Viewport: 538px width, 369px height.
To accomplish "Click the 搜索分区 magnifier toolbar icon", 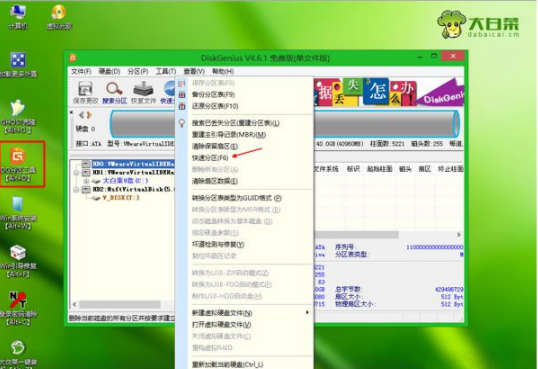I will 115,92.
